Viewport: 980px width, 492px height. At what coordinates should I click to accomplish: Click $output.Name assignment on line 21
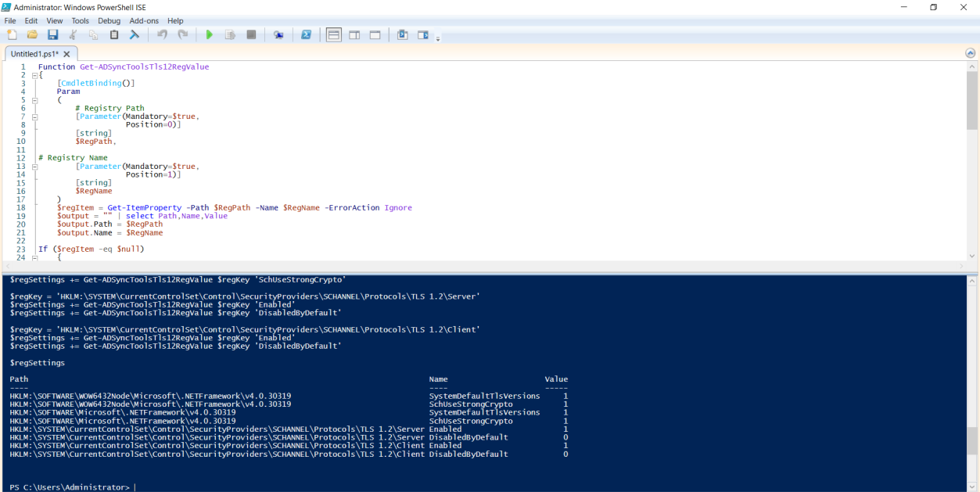point(109,233)
